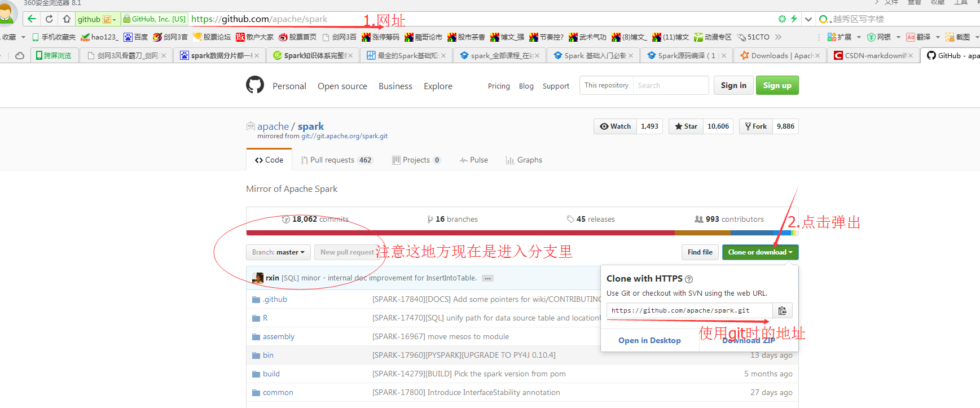This screenshot has width=980, height=408.
Task: Open the 手机收藏夹 bookmark
Action: (54, 37)
